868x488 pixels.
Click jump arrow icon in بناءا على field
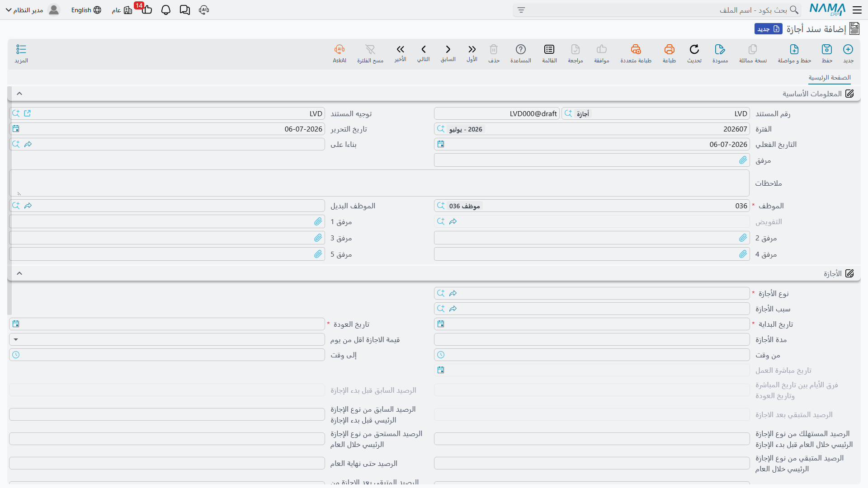(x=28, y=144)
